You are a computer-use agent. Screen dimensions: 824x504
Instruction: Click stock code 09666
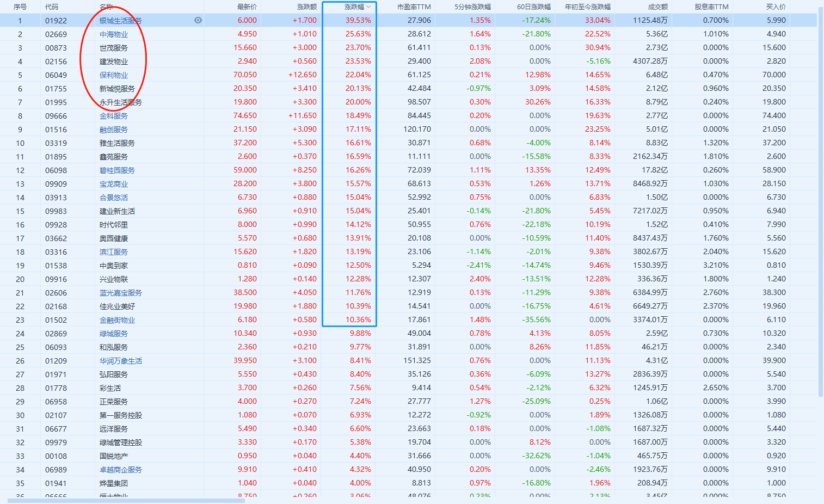pyautogui.click(x=56, y=116)
